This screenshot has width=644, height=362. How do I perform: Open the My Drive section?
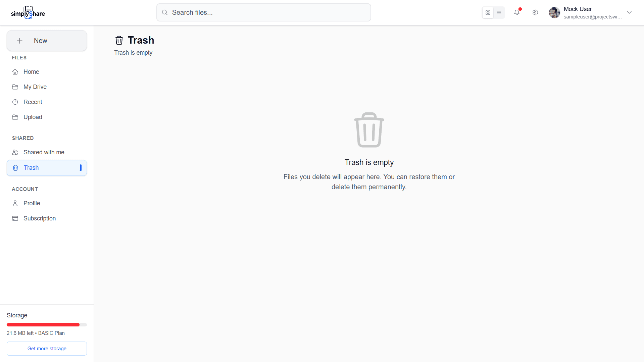click(35, 87)
